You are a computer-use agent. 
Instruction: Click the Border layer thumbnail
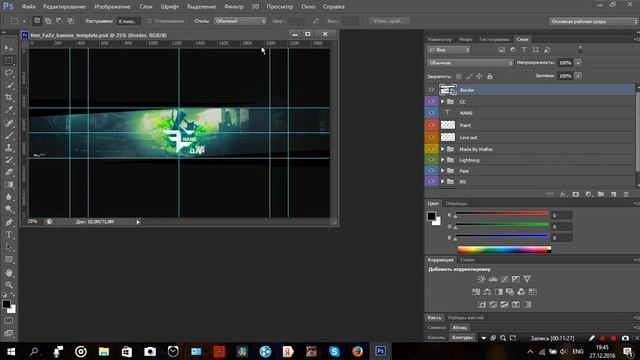click(x=448, y=90)
